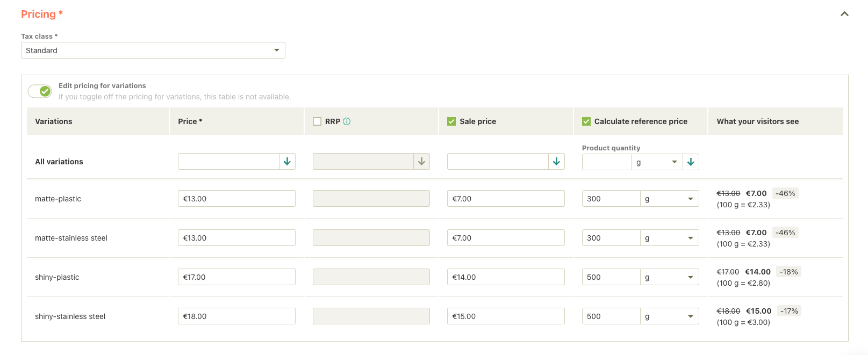Collapse the Pricing section chevron

tap(844, 14)
